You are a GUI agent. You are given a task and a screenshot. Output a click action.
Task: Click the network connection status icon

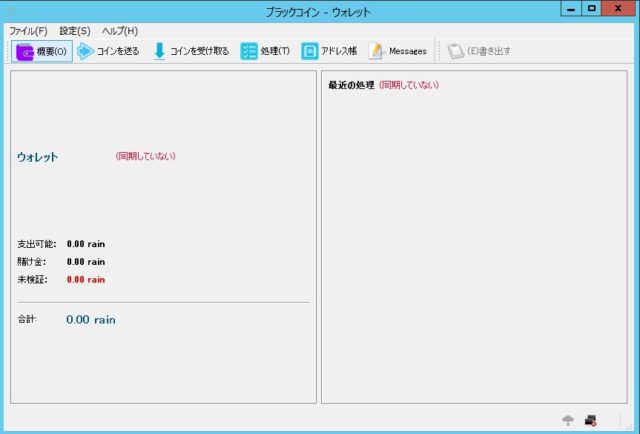[591, 420]
